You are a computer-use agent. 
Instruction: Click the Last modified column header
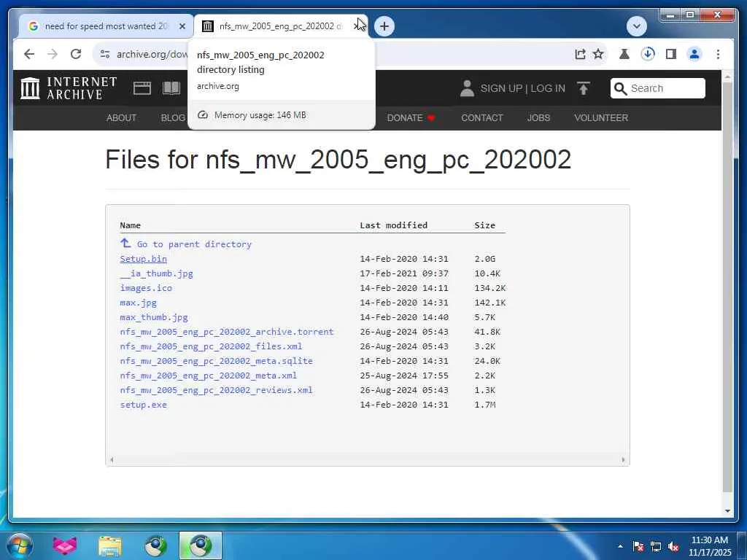pos(393,225)
